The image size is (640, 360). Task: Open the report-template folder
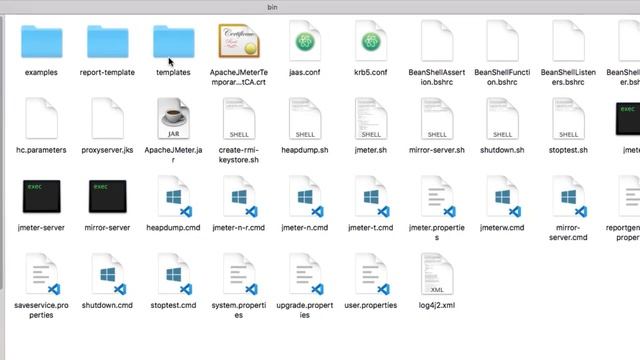click(108, 41)
